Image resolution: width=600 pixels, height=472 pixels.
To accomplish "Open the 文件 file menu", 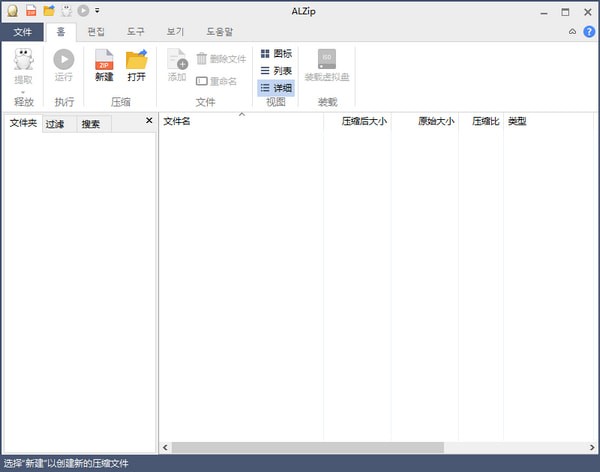I will (22, 32).
